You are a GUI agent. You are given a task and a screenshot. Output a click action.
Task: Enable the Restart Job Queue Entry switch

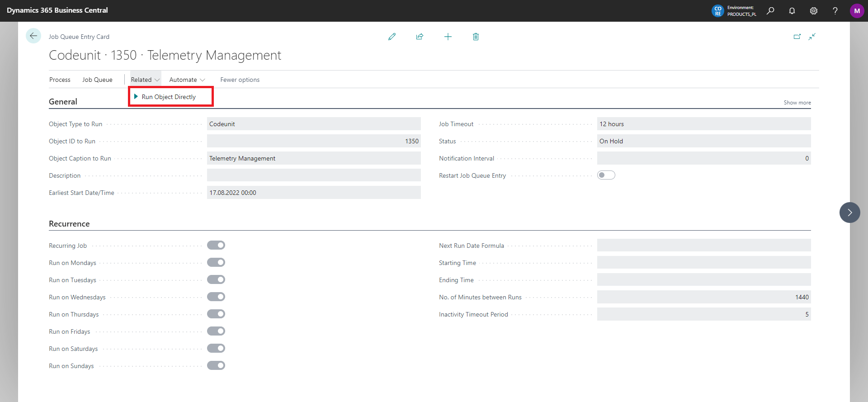pyautogui.click(x=606, y=175)
